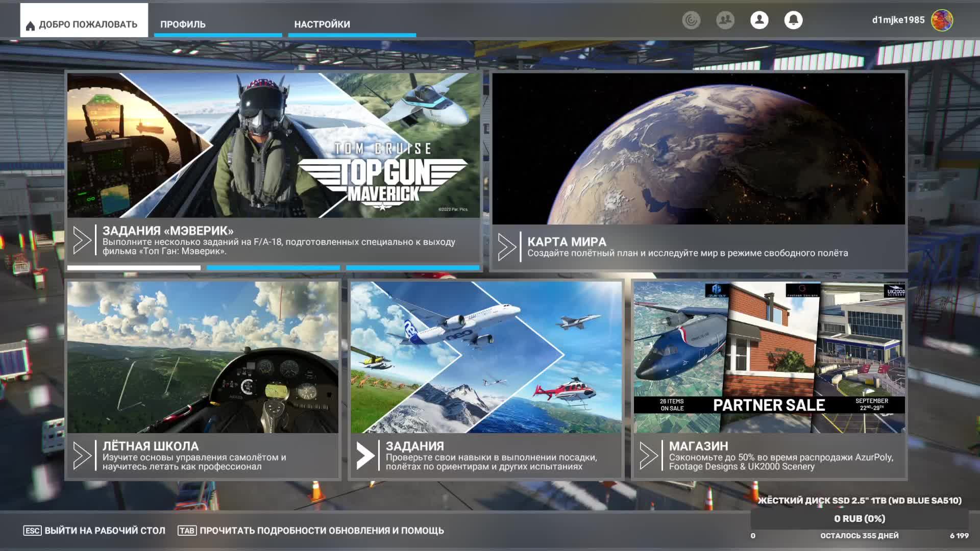Click the arrow icon next to Карта мира
This screenshot has height=551, width=980.
tap(507, 247)
